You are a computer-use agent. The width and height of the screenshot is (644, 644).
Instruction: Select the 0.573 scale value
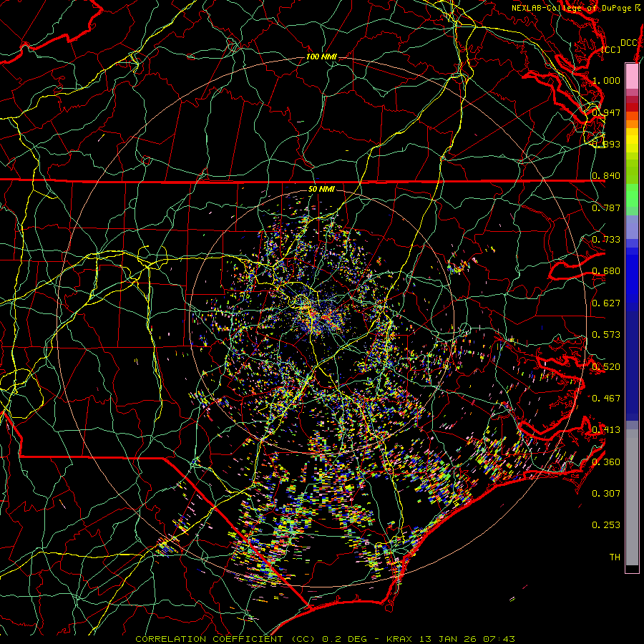pos(606,335)
